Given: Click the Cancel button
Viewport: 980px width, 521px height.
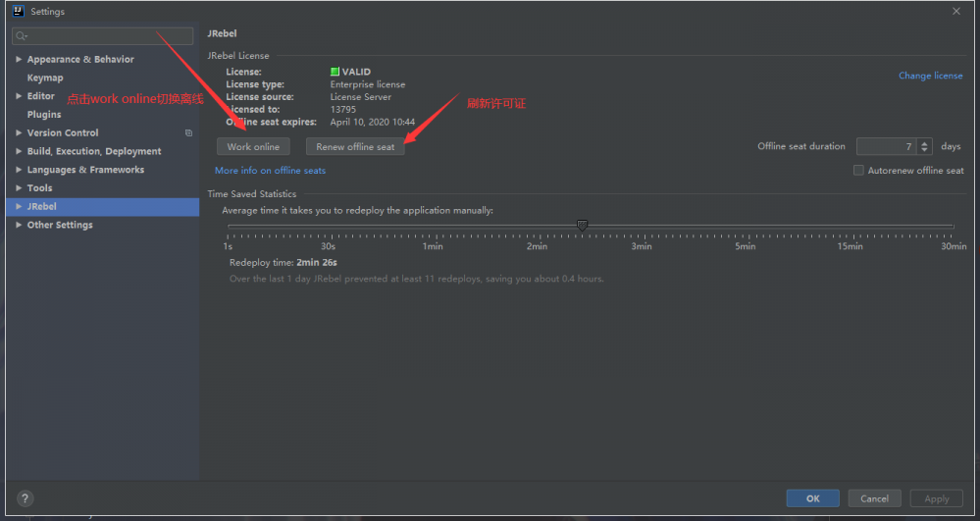Looking at the screenshot, I should coord(874,498).
